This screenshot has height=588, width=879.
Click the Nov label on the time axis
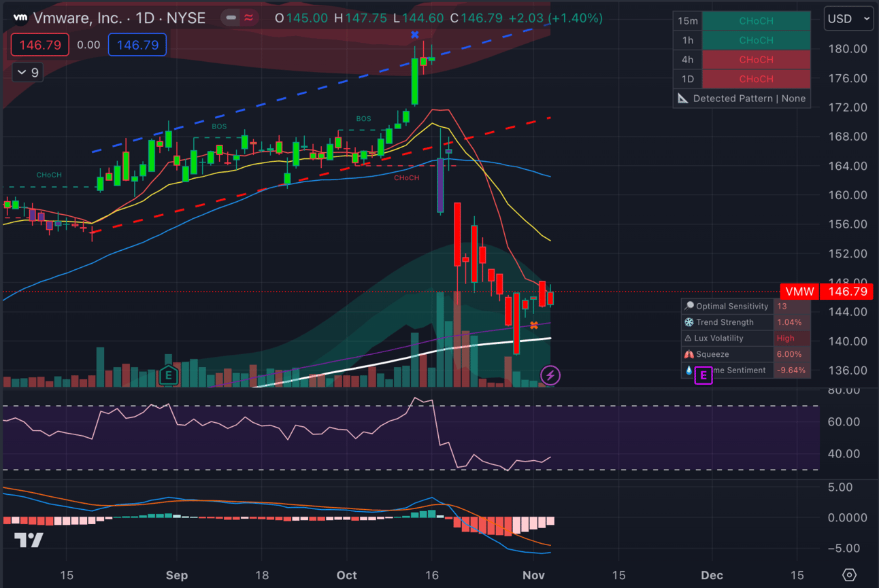(x=534, y=575)
